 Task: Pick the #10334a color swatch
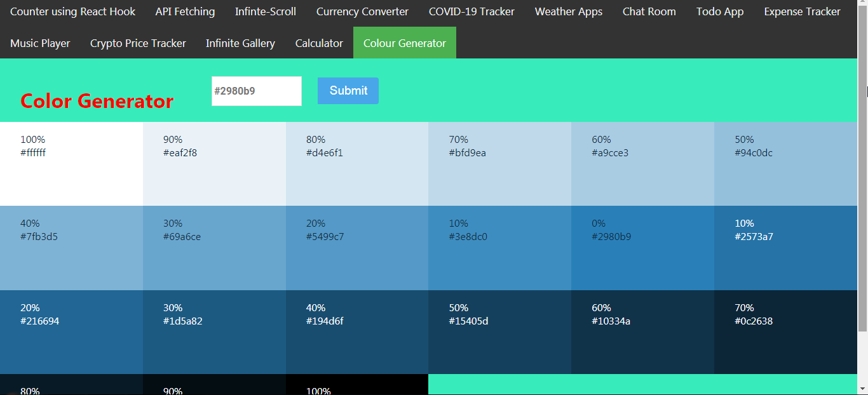pyautogui.click(x=642, y=332)
